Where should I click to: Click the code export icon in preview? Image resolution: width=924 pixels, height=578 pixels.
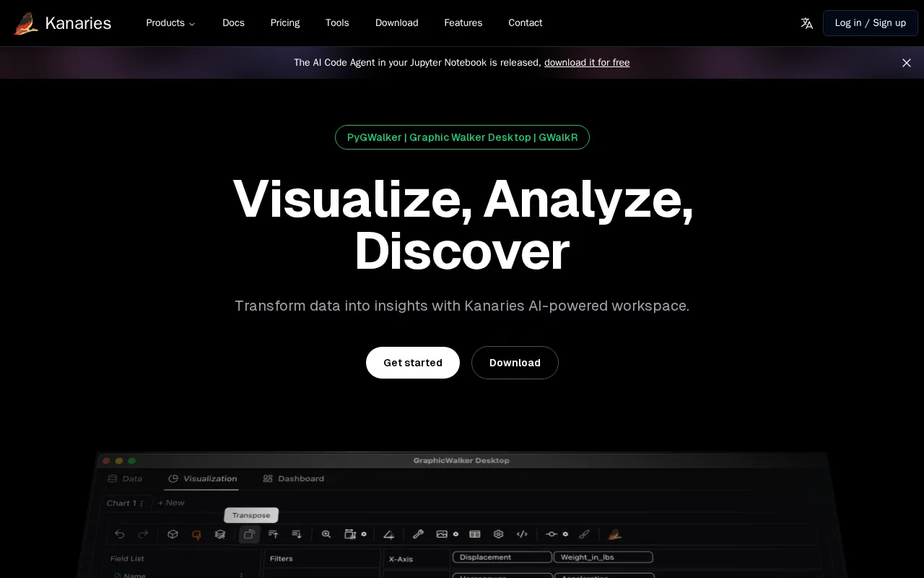522,535
